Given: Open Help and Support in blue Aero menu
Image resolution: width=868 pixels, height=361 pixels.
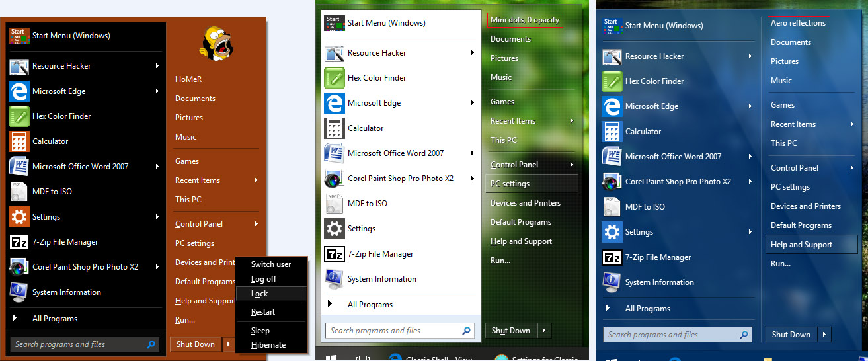Looking at the screenshot, I should pyautogui.click(x=811, y=245).
